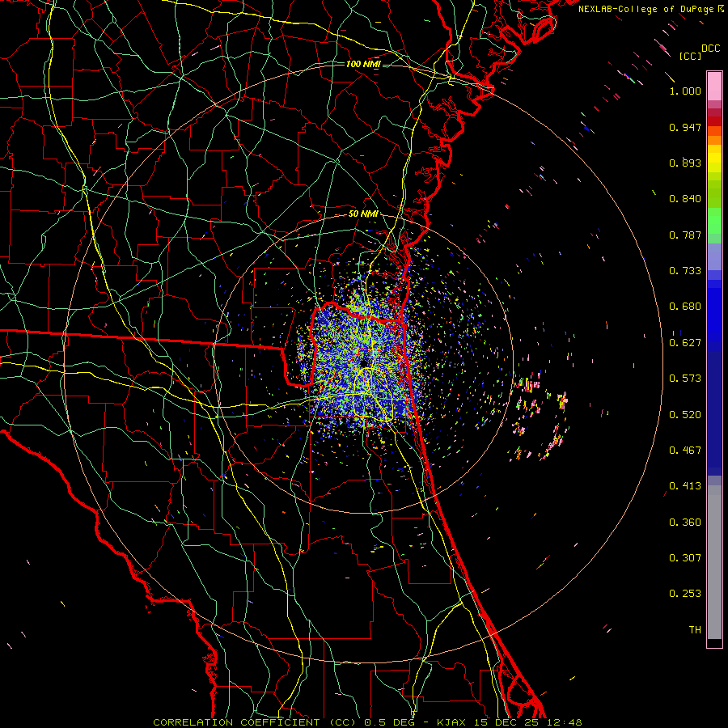
Task: Pick the light pink swatch atop color bar
Action: [714, 86]
